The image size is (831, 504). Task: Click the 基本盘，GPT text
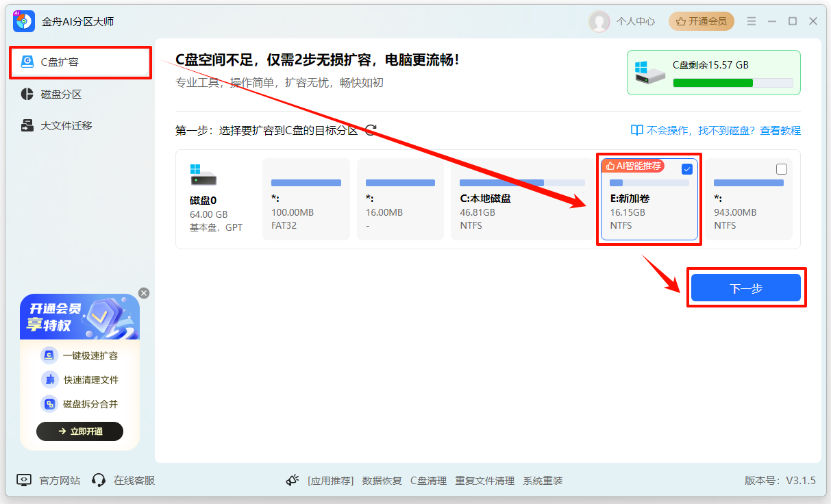[x=216, y=227]
